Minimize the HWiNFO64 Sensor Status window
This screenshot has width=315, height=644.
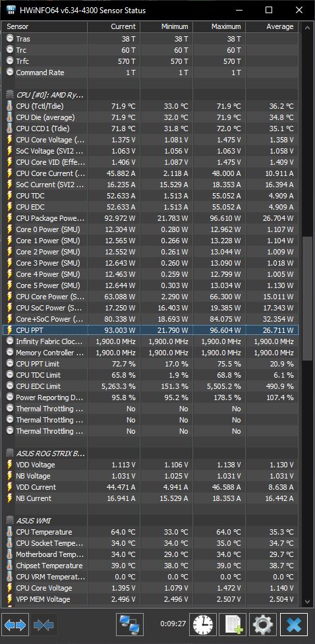tap(239, 10)
